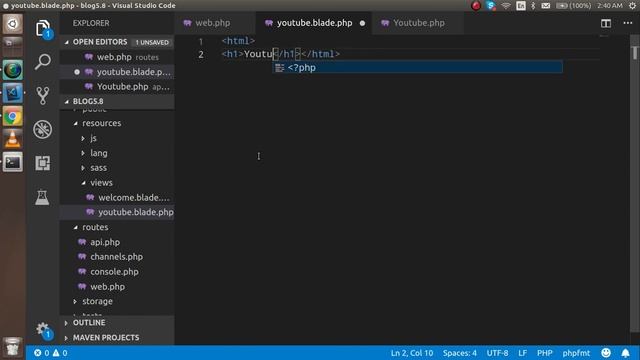Click the Skype indicator in top panel
The image size is (640, 360).
pos(491,6)
